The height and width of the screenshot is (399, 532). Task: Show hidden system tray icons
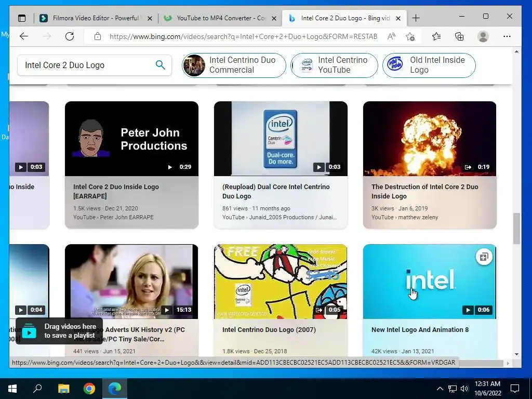click(x=440, y=389)
